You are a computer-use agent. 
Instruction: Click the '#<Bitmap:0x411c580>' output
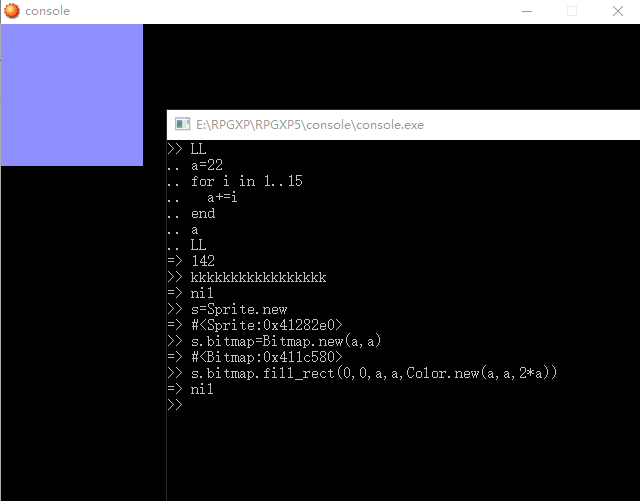267,357
